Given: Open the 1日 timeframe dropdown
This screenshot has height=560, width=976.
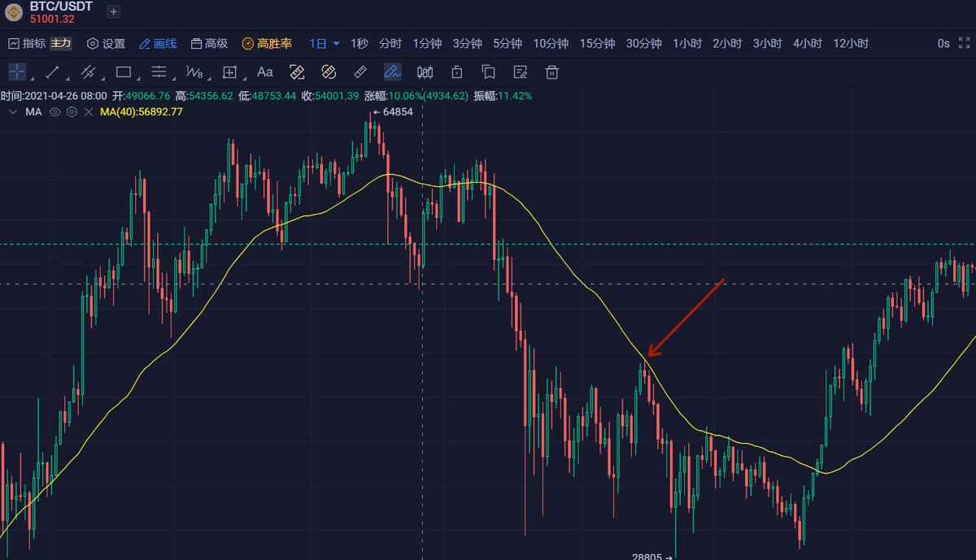Looking at the screenshot, I should [325, 44].
